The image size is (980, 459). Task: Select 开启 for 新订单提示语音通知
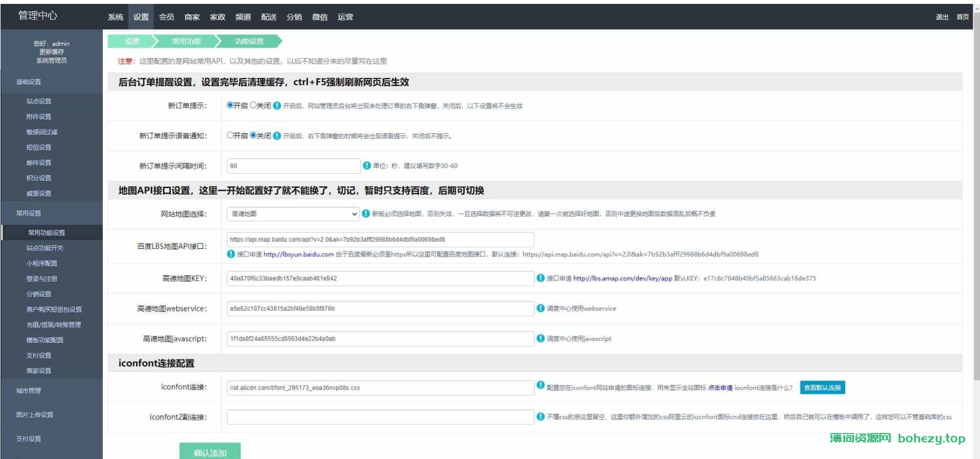pyautogui.click(x=230, y=135)
